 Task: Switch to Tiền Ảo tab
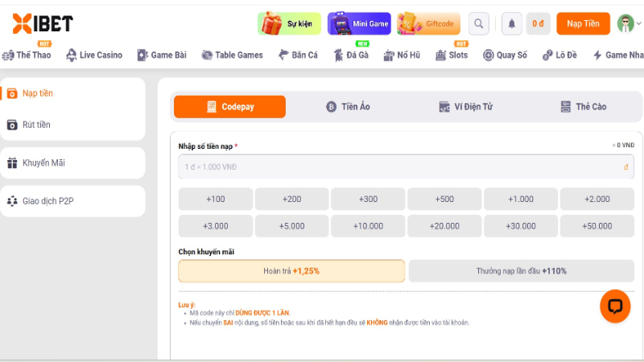[x=348, y=107]
